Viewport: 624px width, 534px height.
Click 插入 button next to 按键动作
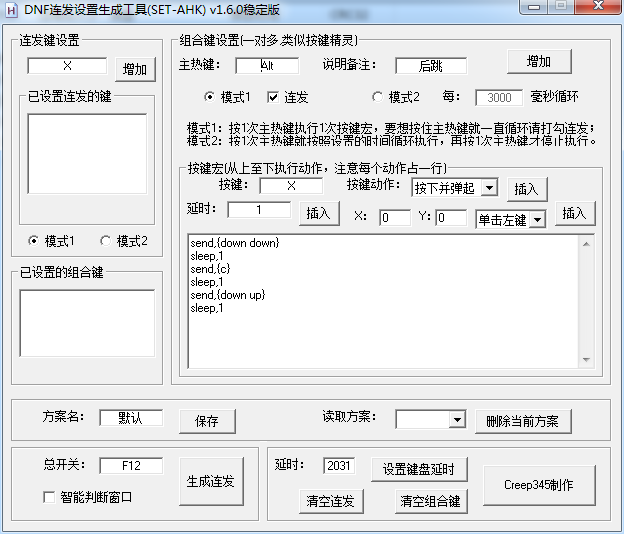pos(527,189)
